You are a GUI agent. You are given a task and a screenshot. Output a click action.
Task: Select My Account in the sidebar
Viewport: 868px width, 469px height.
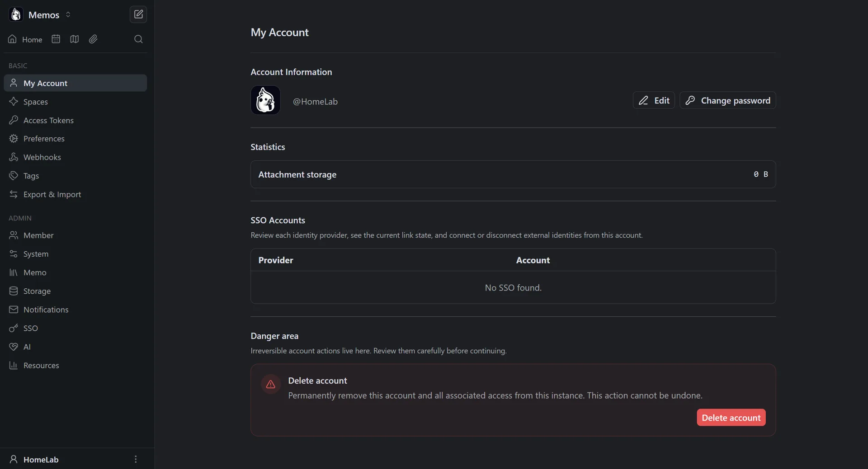[75, 83]
